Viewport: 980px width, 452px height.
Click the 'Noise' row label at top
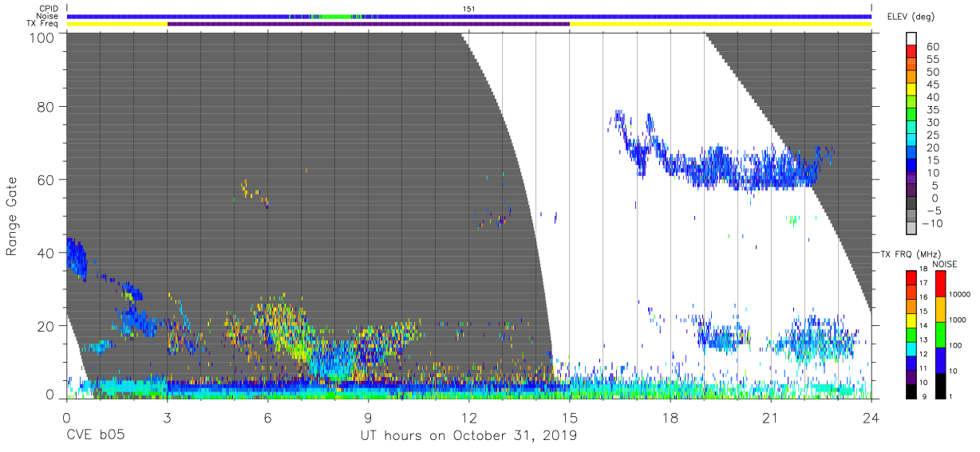pyautogui.click(x=48, y=16)
